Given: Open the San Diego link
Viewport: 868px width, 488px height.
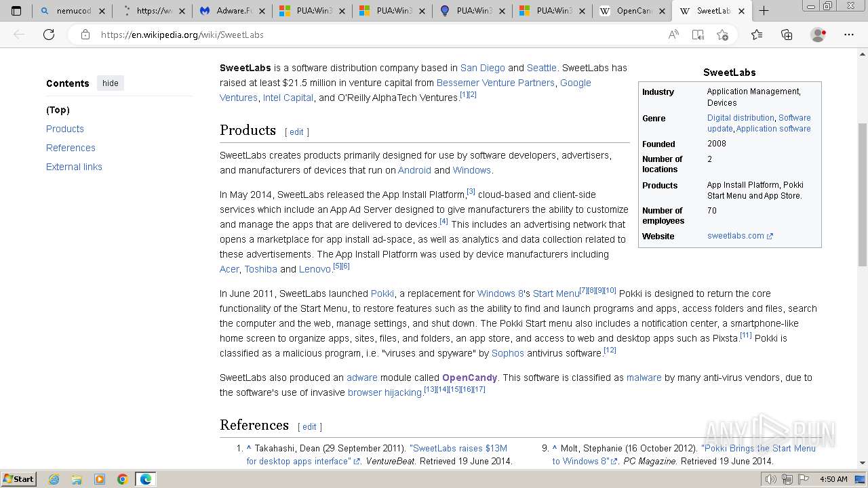Looking at the screenshot, I should pyautogui.click(x=483, y=68).
